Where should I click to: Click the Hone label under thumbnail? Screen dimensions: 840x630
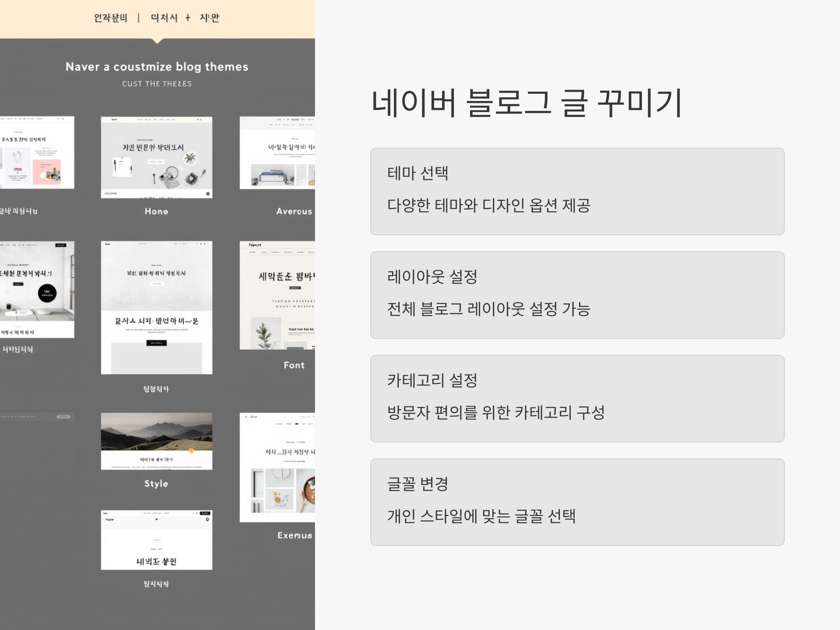tap(156, 211)
